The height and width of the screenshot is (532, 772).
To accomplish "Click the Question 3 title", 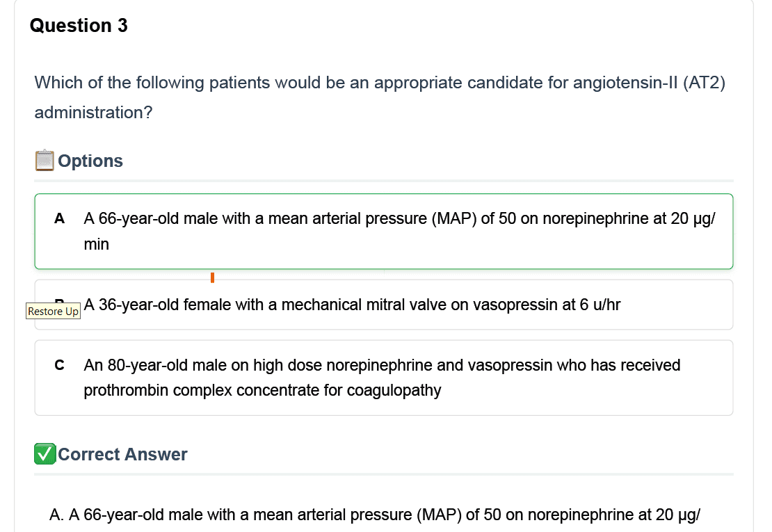I will click(x=79, y=26).
